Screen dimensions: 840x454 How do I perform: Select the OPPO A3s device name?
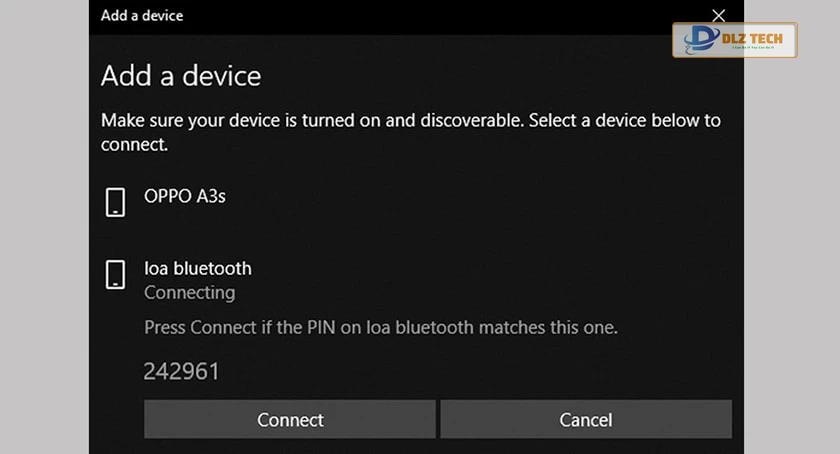185,196
